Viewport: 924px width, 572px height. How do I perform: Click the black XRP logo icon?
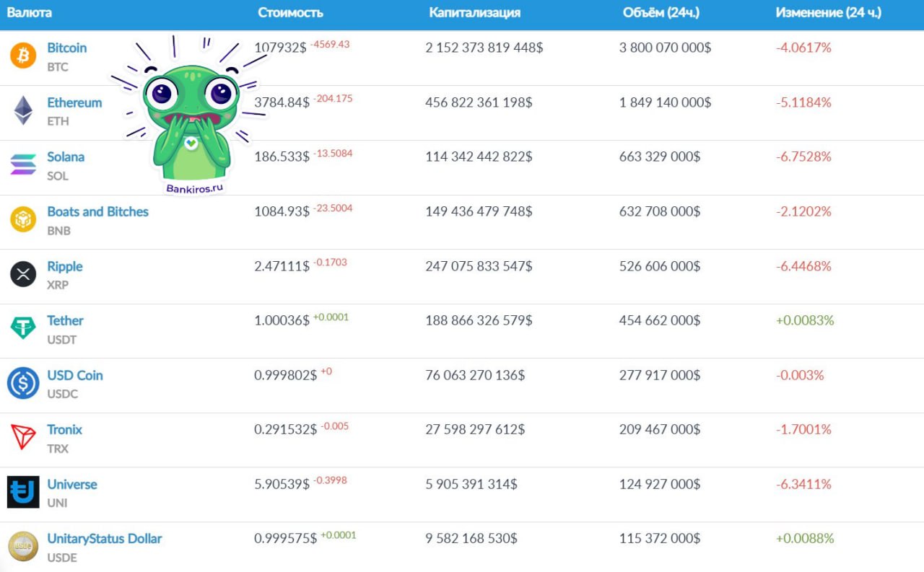(x=23, y=275)
